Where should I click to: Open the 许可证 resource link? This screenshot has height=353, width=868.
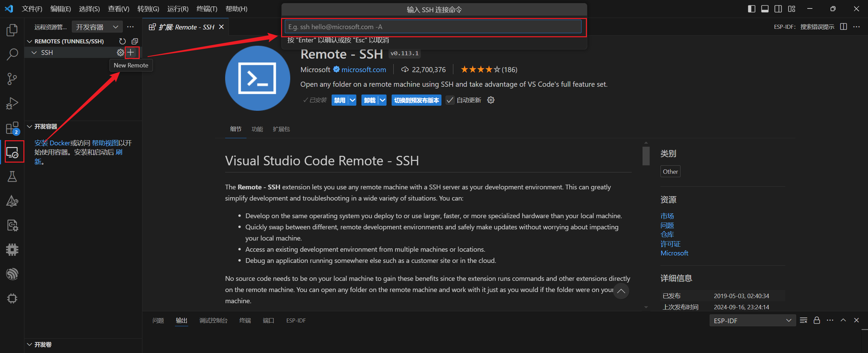click(x=670, y=244)
